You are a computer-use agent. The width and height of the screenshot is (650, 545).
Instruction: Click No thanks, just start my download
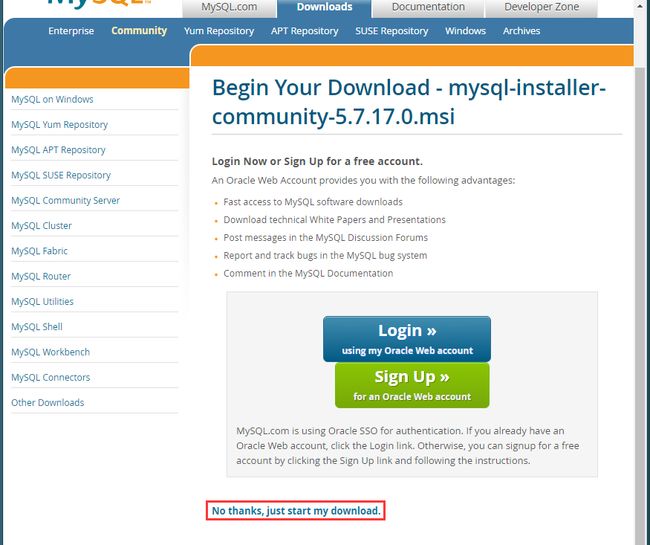tap(296, 511)
